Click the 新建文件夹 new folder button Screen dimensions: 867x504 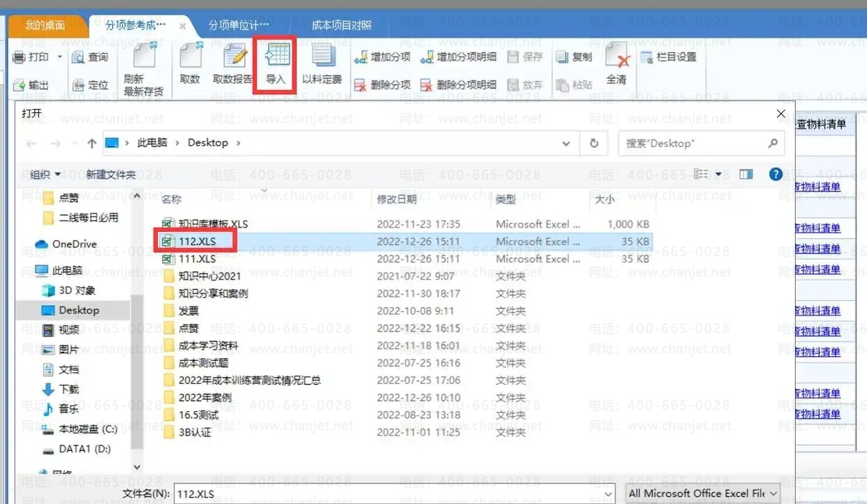(x=110, y=175)
